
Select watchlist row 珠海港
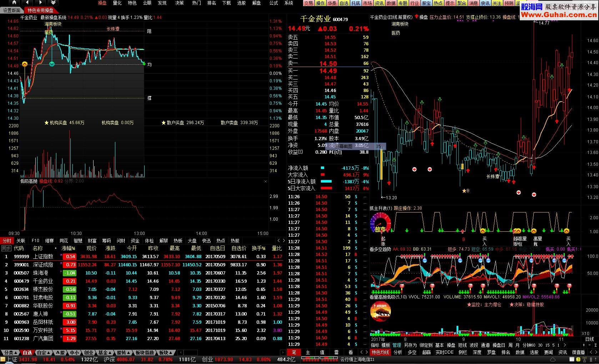tap(143, 273)
